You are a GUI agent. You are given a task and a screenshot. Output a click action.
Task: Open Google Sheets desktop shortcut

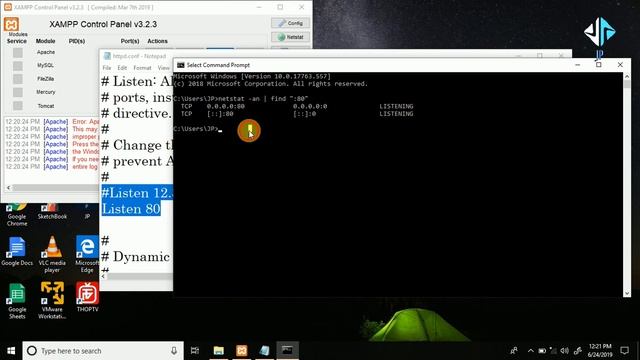pos(17,301)
